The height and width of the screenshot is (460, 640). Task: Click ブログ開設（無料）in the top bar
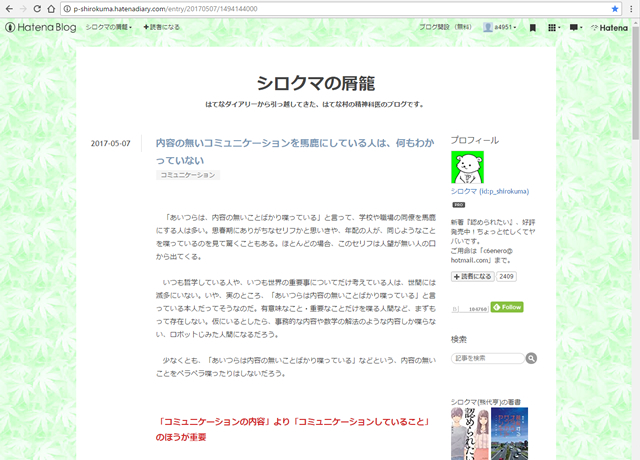click(x=446, y=27)
